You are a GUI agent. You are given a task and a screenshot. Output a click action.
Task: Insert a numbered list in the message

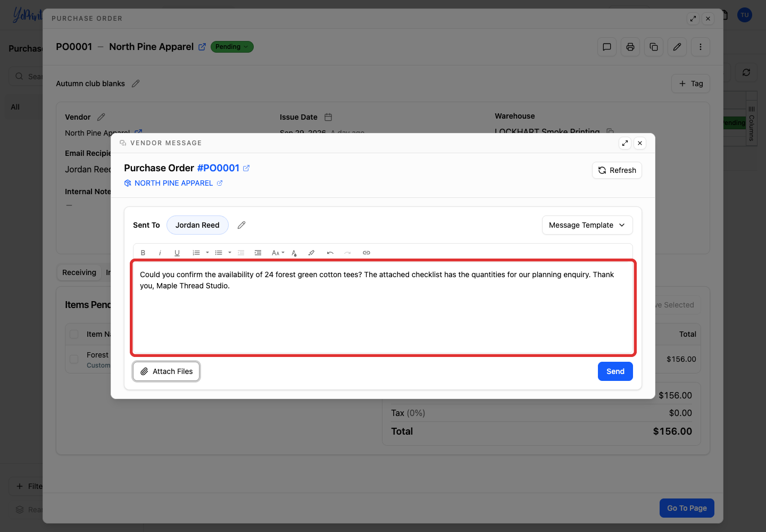(x=196, y=253)
